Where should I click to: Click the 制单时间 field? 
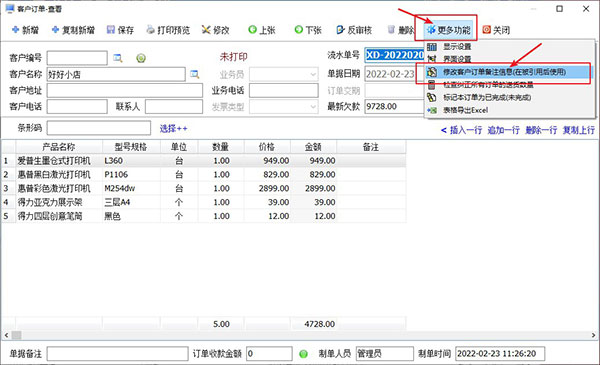pyautogui.click(x=500, y=354)
